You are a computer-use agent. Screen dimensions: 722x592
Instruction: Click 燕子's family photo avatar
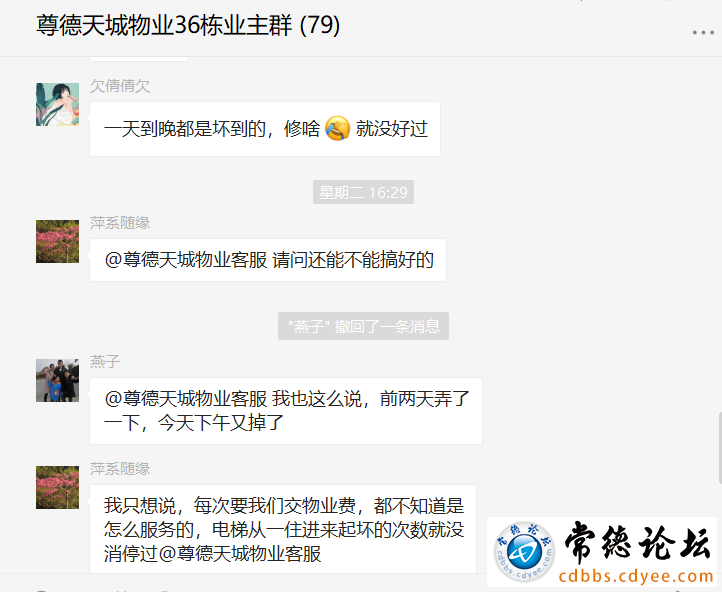[58, 381]
